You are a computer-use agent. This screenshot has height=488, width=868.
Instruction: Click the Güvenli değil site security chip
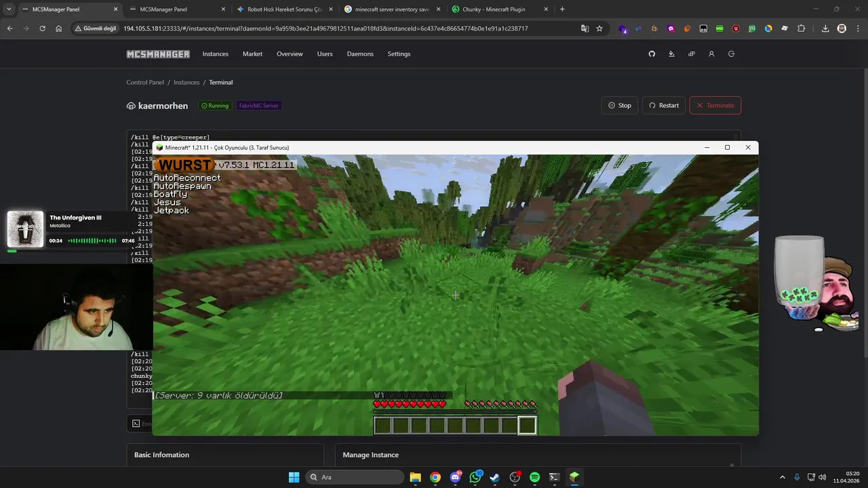(95, 28)
